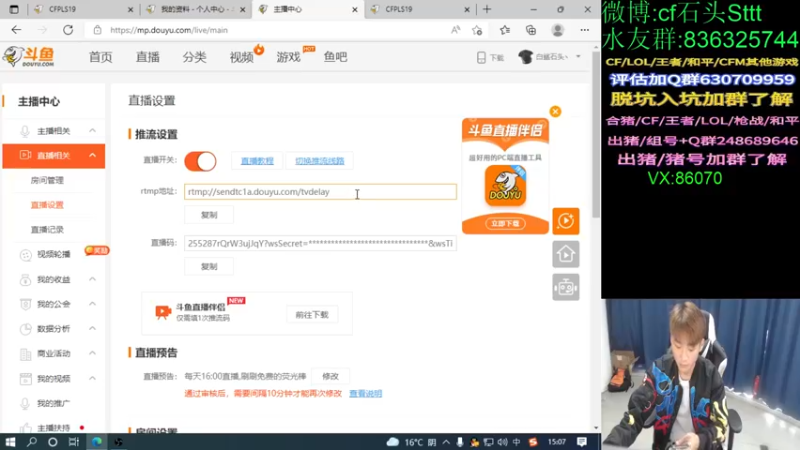800x450 pixels.
Task: Click the user avatar in the Douyu header
Action: click(x=526, y=57)
